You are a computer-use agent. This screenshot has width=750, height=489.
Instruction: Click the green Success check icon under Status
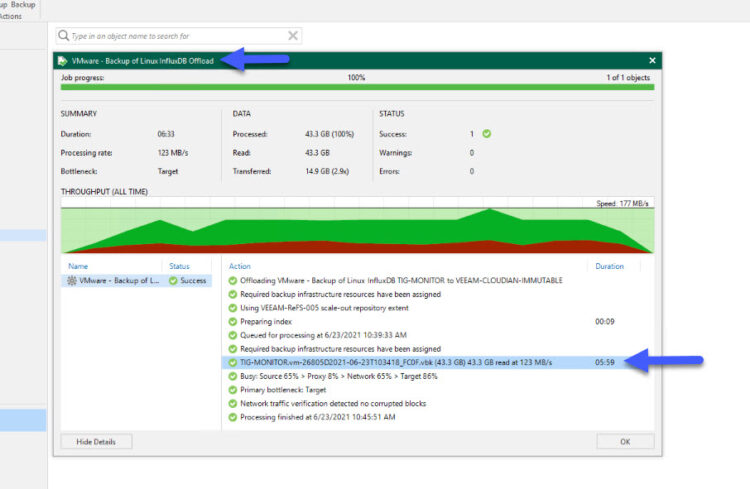point(486,133)
